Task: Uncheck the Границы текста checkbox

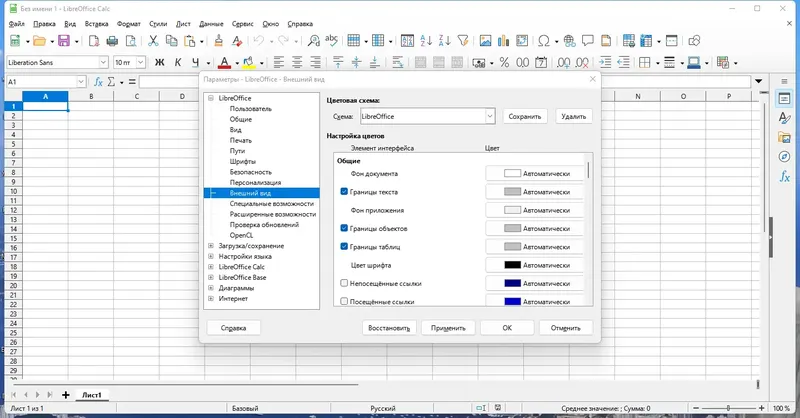Action: [345, 191]
